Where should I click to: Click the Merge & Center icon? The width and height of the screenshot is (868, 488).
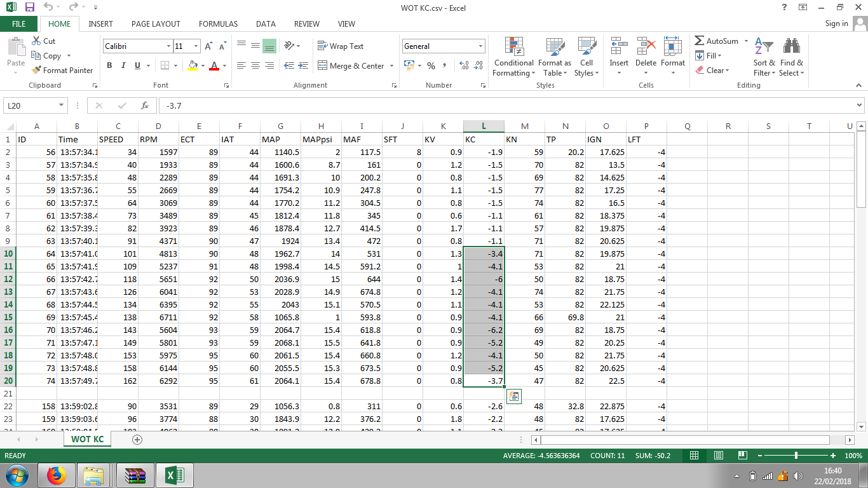pos(322,65)
